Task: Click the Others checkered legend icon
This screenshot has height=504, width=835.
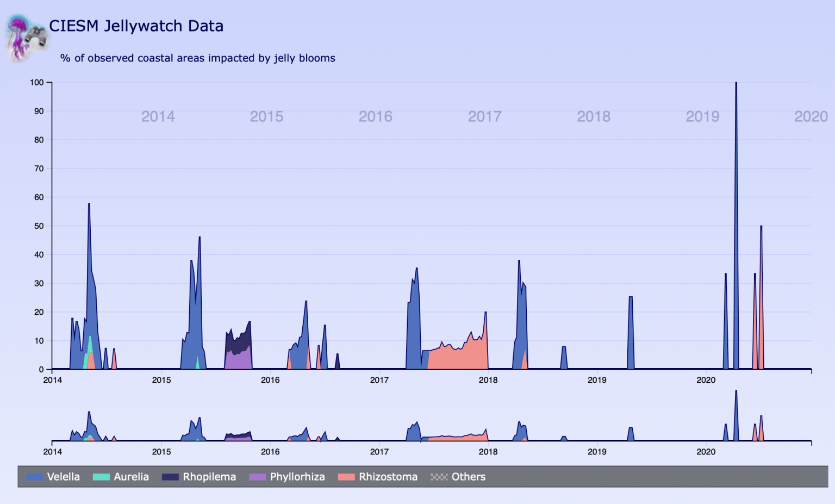Action: [439, 477]
